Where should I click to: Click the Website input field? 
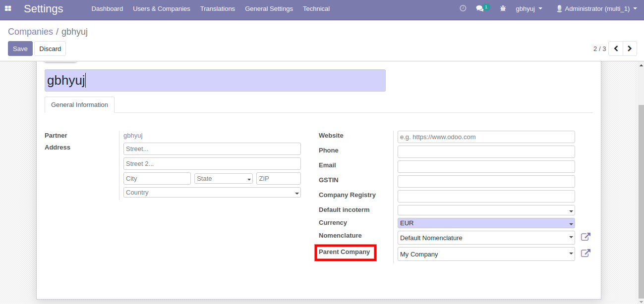(x=486, y=137)
